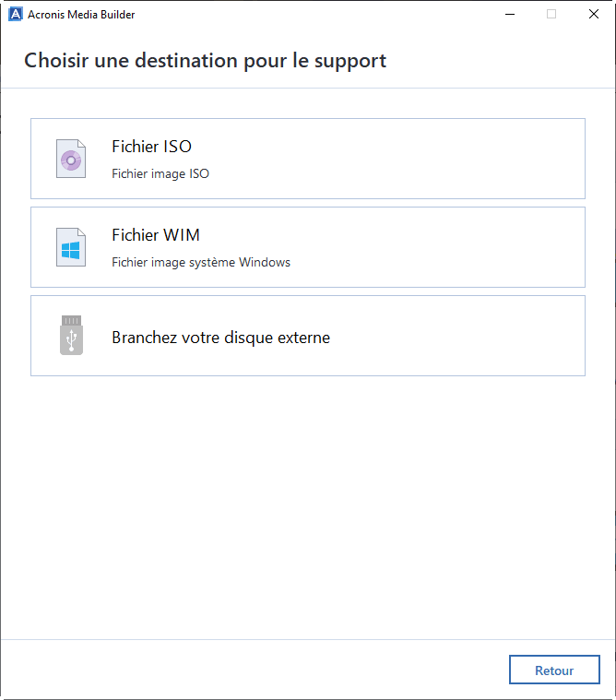The image size is (616, 700).
Task: Click empty right side of external disk tile
Action: point(480,336)
